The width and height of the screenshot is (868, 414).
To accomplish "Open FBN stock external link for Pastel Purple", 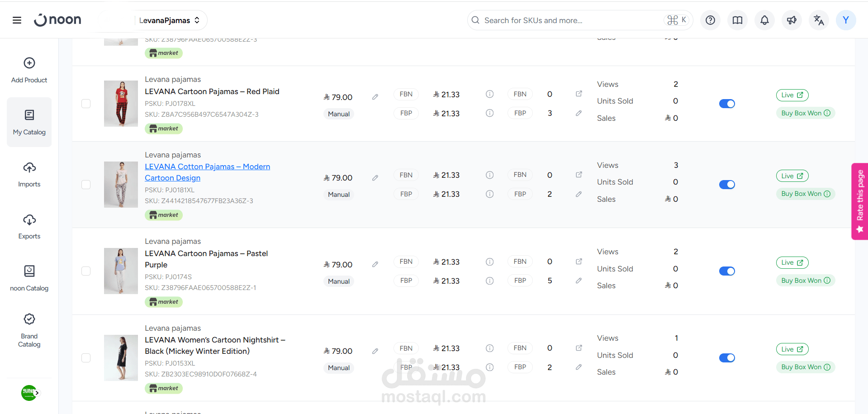I will pos(579,262).
